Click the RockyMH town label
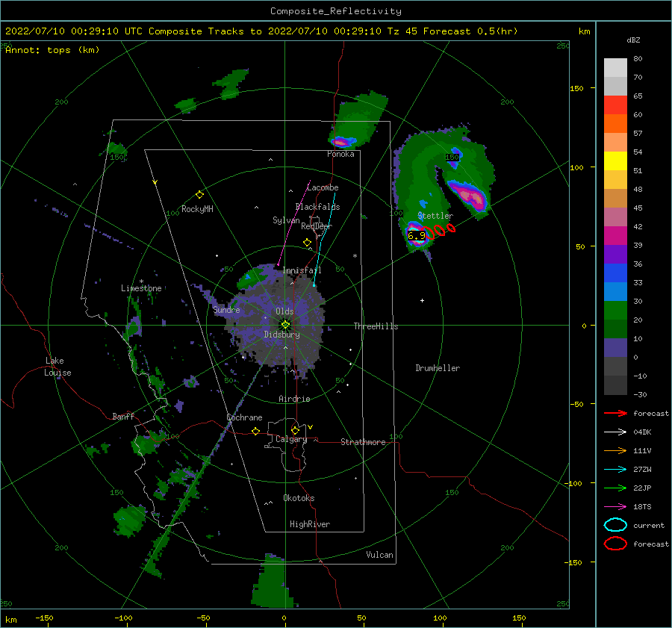 point(197,209)
